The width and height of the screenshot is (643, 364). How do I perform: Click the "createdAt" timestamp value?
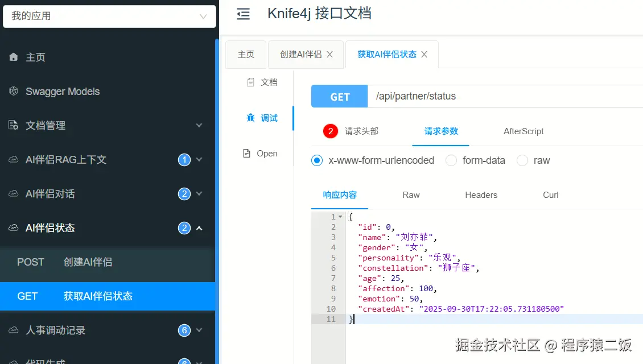click(x=491, y=309)
